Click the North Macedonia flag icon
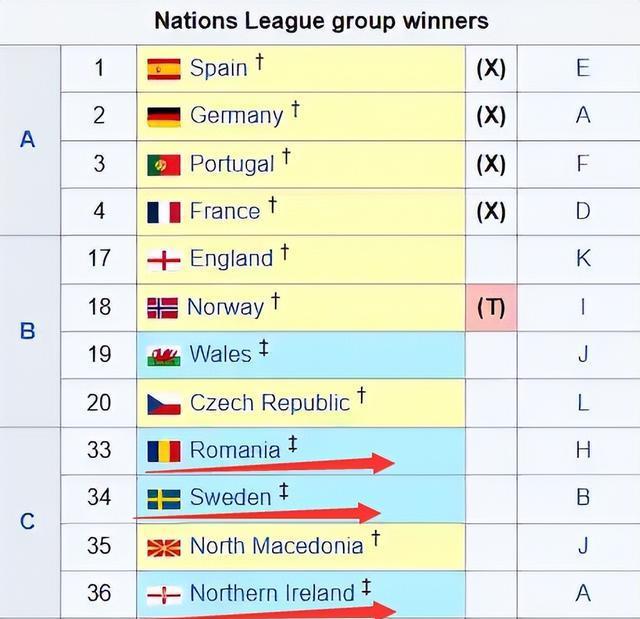The width and height of the screenshot is (640, 619). [x=163, y=547]
